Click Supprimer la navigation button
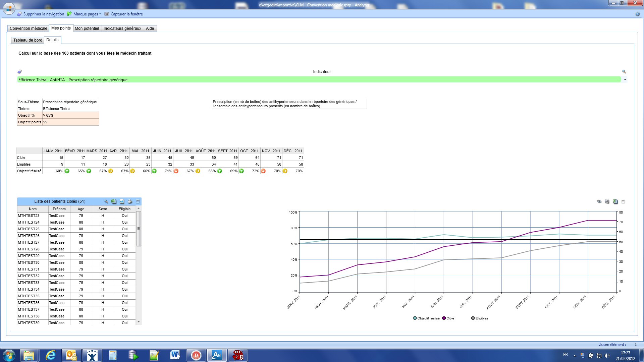The image size is (644, 362). click(x=41, y=14)
